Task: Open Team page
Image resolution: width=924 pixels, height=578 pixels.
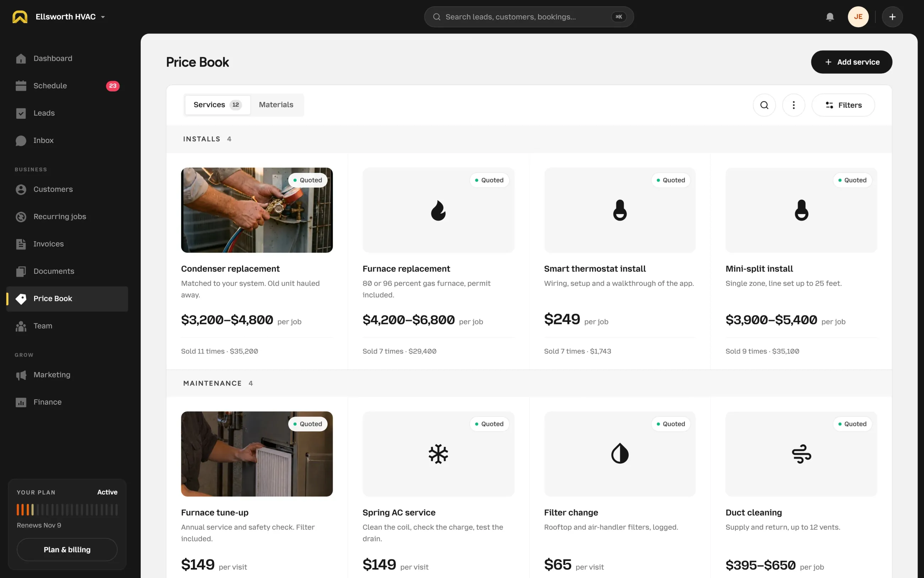Action: [67, 326]
